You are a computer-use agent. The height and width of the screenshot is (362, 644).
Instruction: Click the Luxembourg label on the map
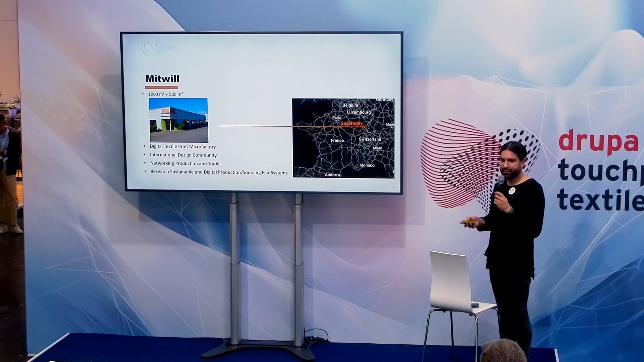coord(359,112)
